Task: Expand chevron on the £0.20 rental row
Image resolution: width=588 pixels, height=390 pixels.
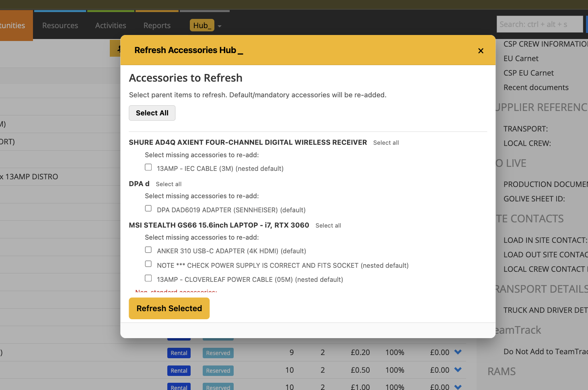Action: tap(457, 352)
